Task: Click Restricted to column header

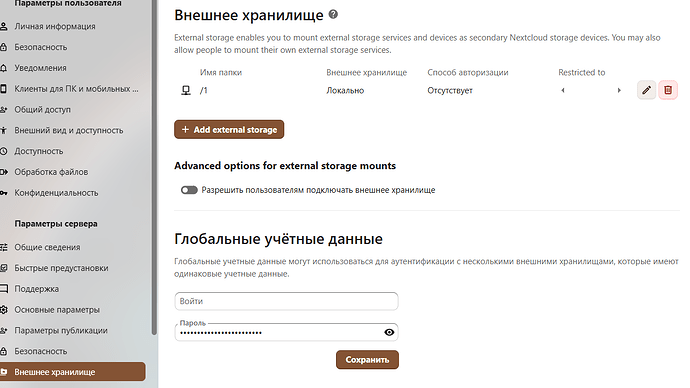Action: click(582, 72)
